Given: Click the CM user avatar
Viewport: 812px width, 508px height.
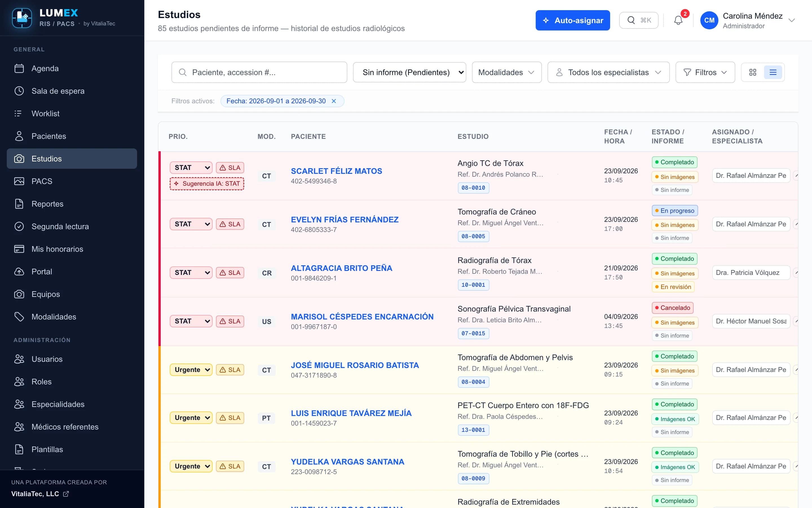Looking at the screenshot, I should click(x=709, y=20).
